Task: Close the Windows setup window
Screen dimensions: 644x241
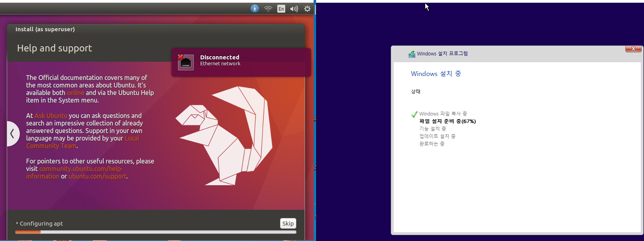Action: 633,49
